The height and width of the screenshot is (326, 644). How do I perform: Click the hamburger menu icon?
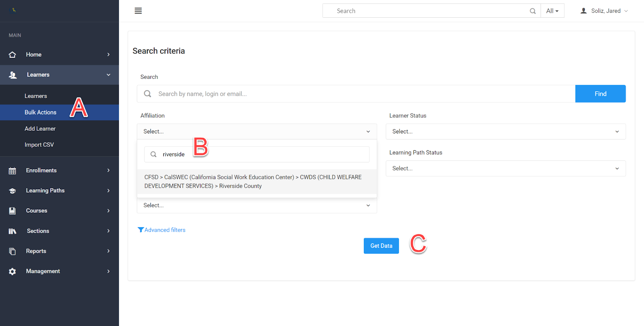point(138,11)
